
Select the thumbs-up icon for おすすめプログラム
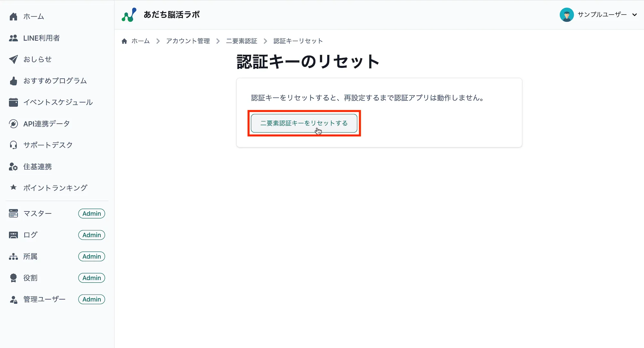pyautogui.click(x=13, y=81)
